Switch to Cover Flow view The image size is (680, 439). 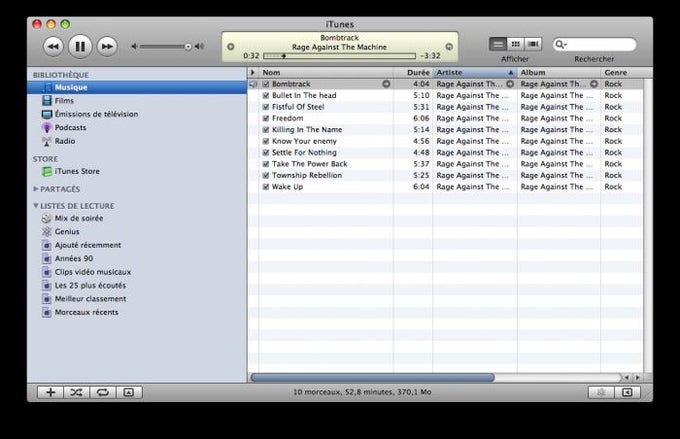click(x=533, y=44)
